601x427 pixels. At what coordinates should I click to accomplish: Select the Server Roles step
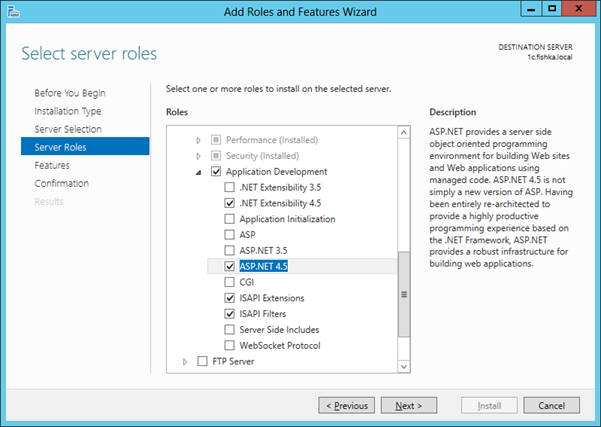pyautogui.click(x=85, y=146)
